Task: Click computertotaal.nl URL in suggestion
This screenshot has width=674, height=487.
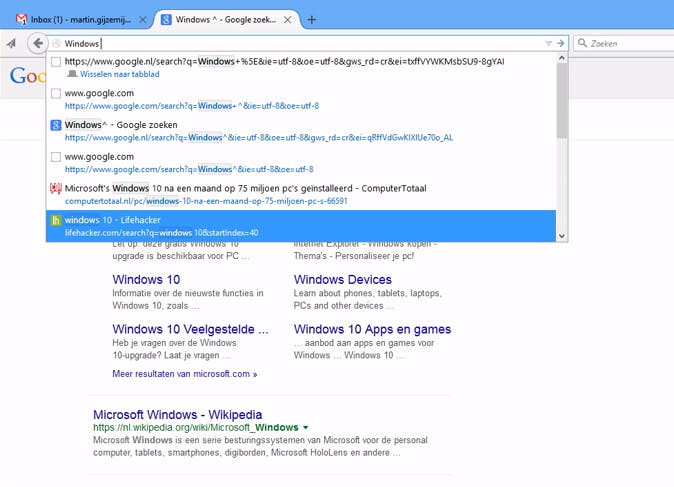Action: point(206,201)
